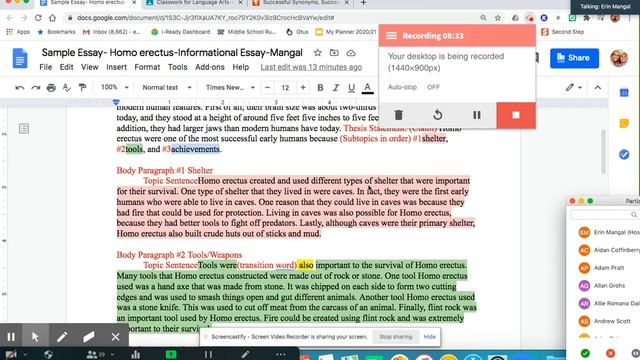The image size is (640, 360).
Task: Open Calendar in the side panel
Action: 624,93
